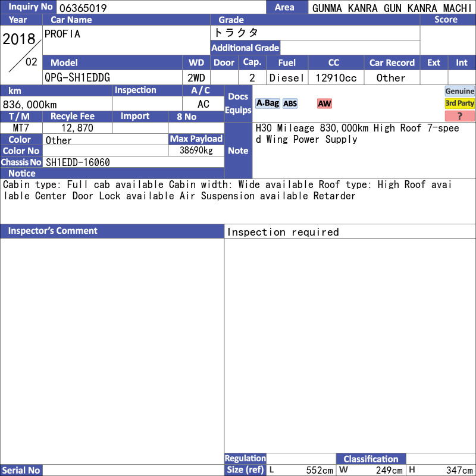Click the Color value Other
Image resolution: width=476 pixels, height=476 pixels.
click(58, 140)
